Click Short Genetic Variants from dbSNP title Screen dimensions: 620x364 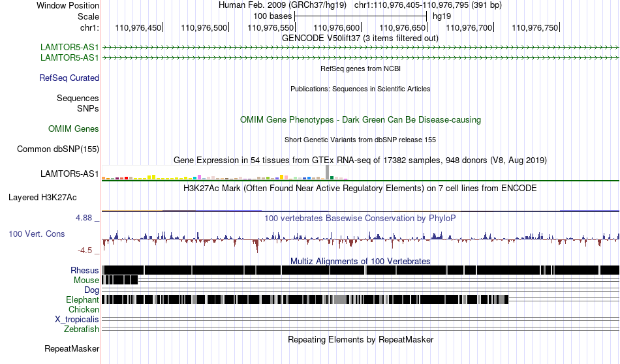[360, 140]
